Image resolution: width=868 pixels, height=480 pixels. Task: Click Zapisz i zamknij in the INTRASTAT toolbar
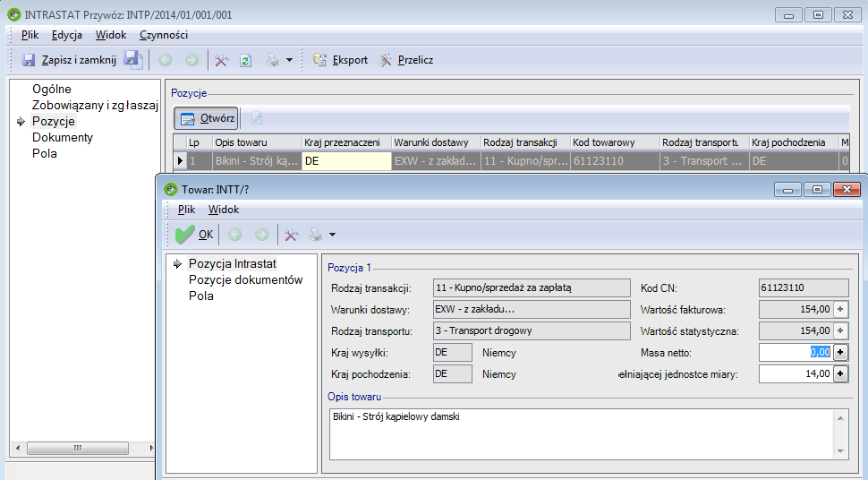(69, 60)
